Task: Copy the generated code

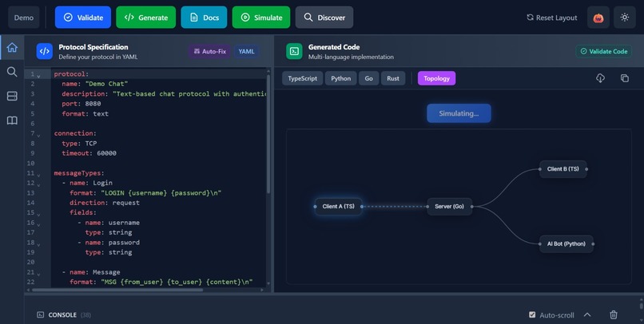Action: tap(625, 78)
